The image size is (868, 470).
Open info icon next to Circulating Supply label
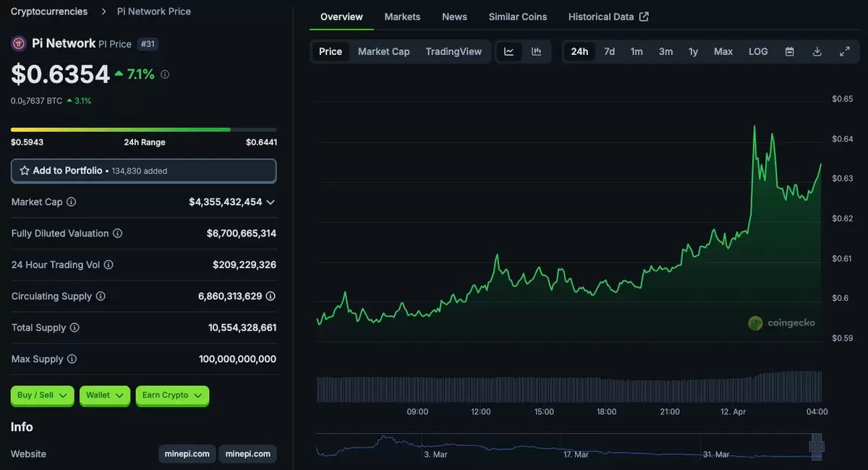pos(101,296)
